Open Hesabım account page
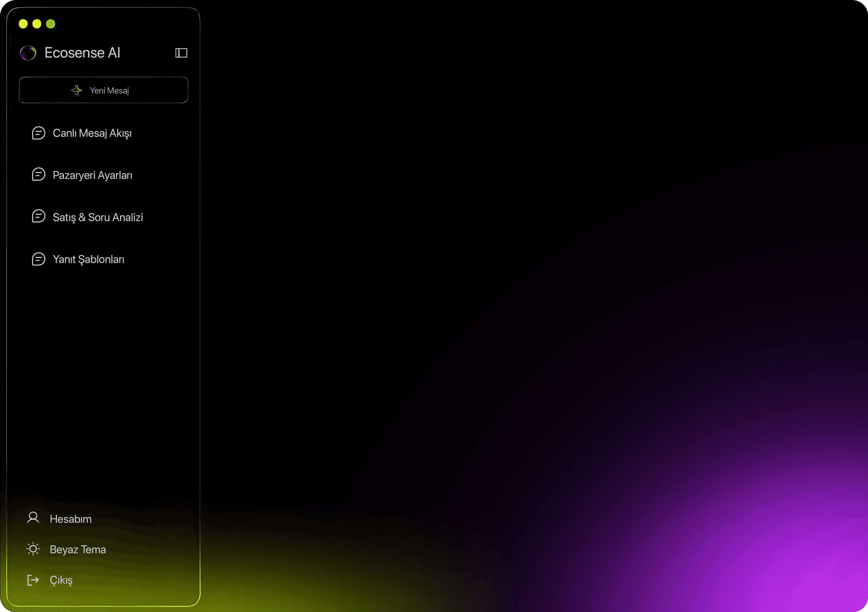Image resolution: width=868 pixels, height=612 pixels. tap(71, 519)
